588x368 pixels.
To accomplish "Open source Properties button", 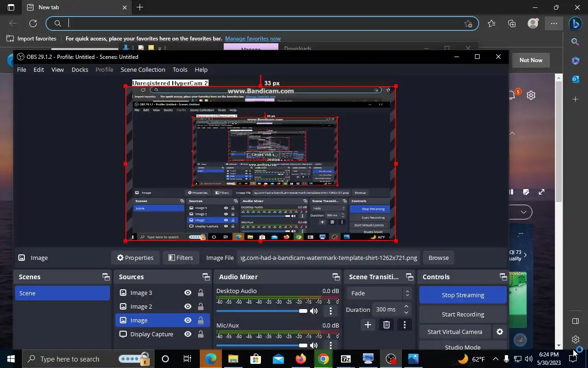I will point(135,258).
